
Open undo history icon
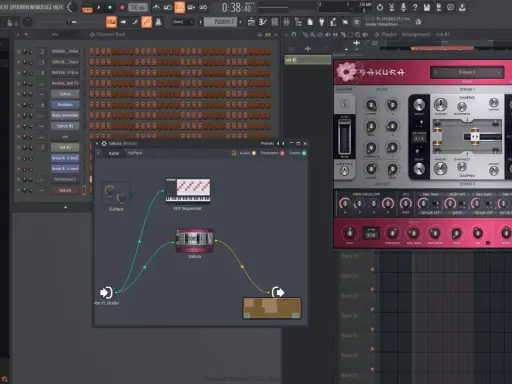pyautogui.click(x=380, y=7)
